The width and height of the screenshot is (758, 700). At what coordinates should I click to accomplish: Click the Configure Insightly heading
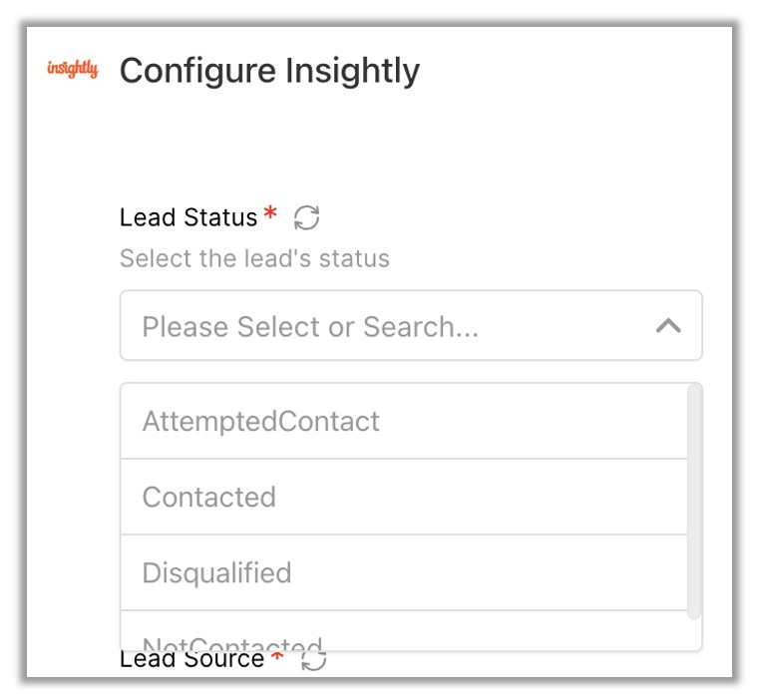(x=269, y=71)
